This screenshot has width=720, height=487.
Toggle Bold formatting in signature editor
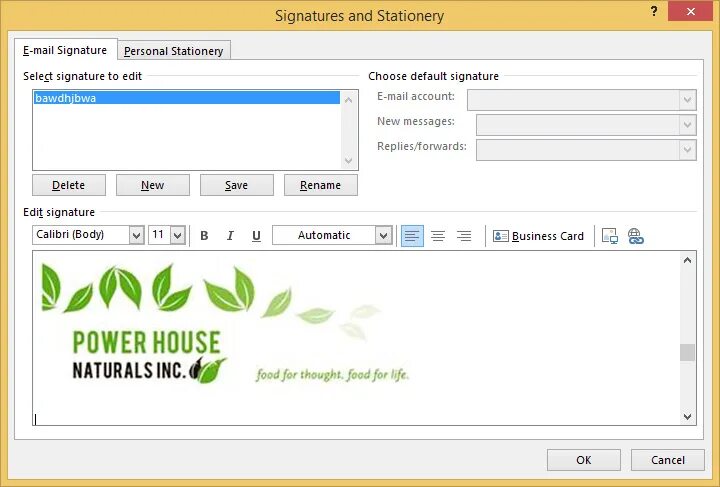(x=204, y=236)
